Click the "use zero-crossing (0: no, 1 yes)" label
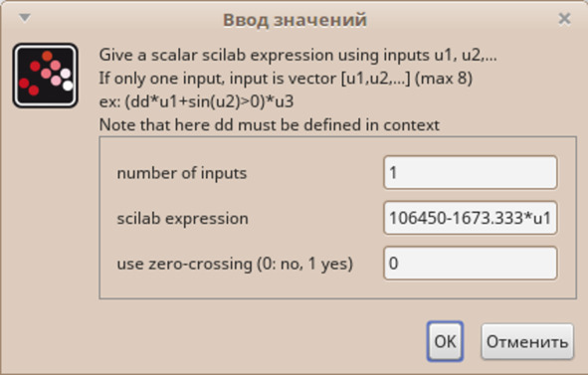The image size is (588, 375). pyautogui.click(x=235, y=264)
